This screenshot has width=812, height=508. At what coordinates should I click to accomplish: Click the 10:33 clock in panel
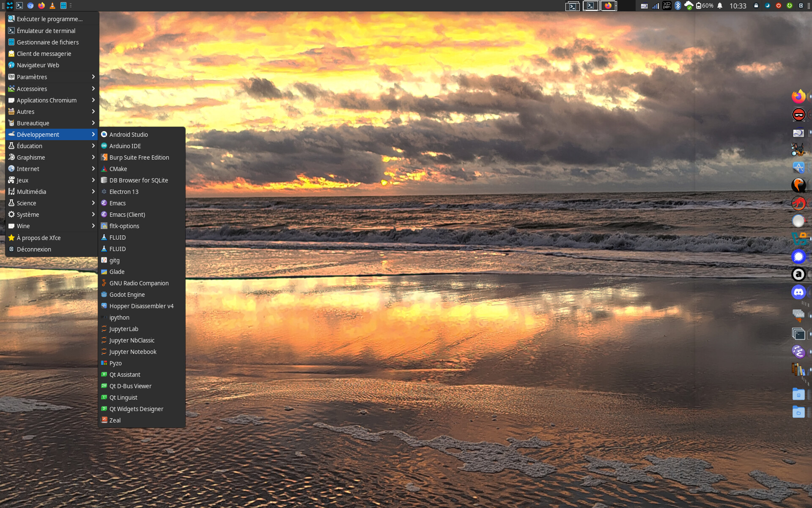click(x=738, y=6)
